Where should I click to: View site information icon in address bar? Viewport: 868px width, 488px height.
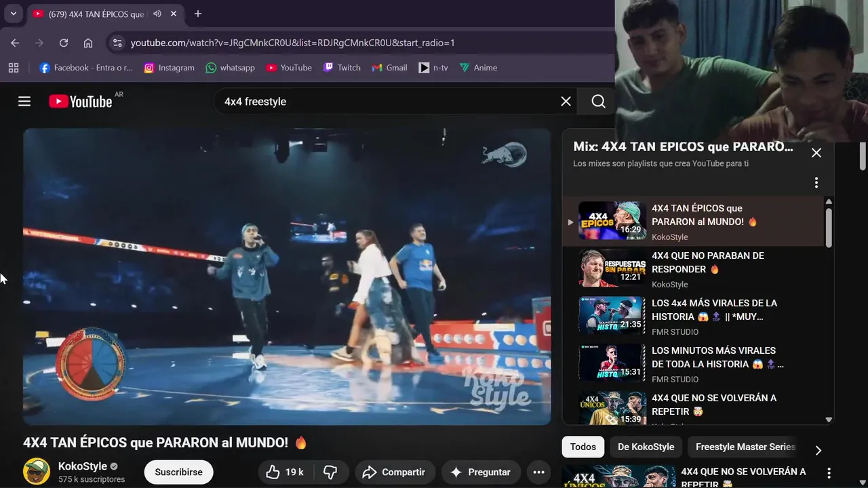click(117, 43)
